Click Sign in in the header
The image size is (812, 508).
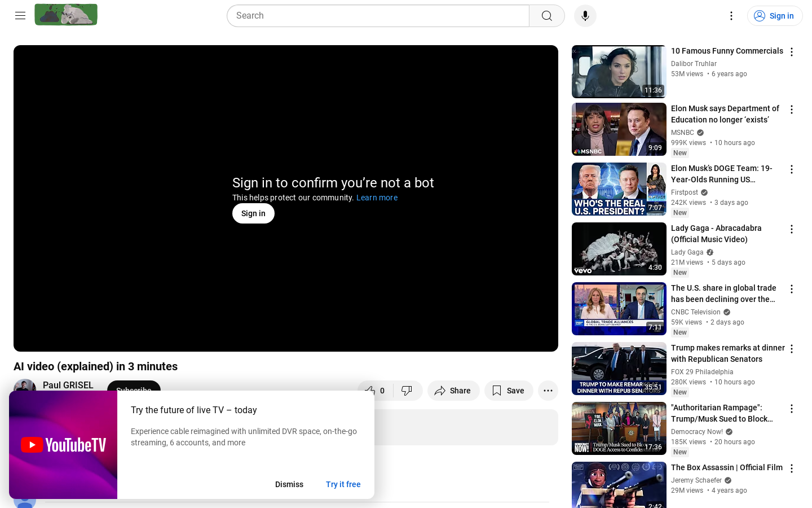pyautogui.click(x=775, y=16)
